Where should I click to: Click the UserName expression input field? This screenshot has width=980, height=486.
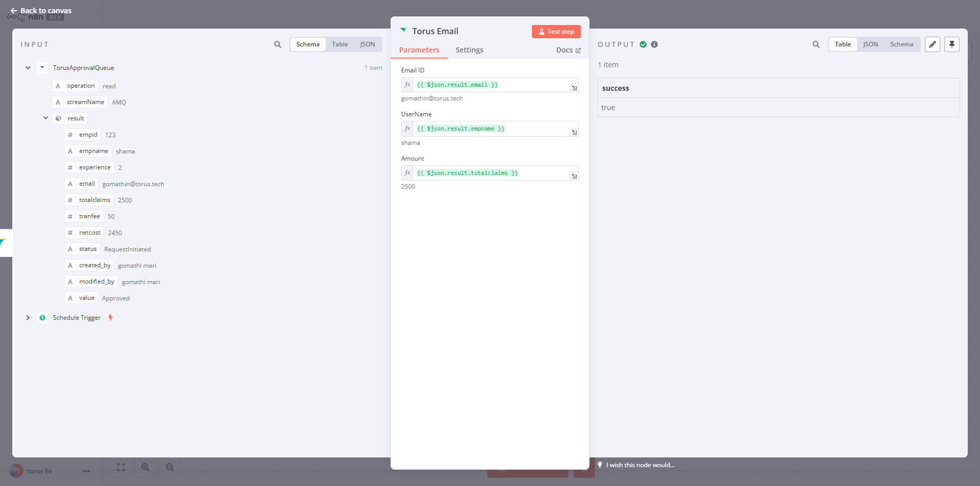point(490,129)
